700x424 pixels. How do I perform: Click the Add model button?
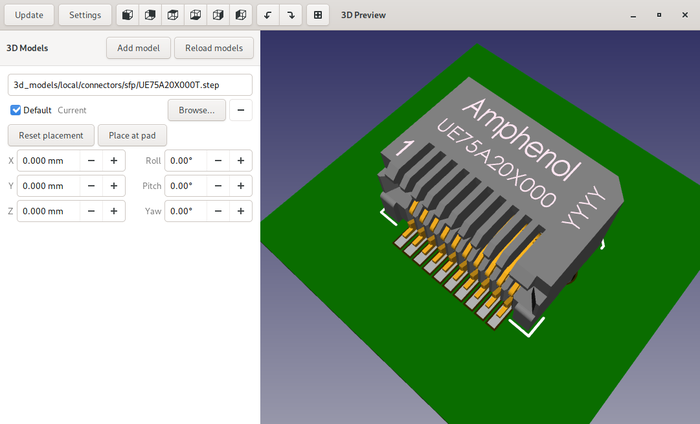click(137, 48)
